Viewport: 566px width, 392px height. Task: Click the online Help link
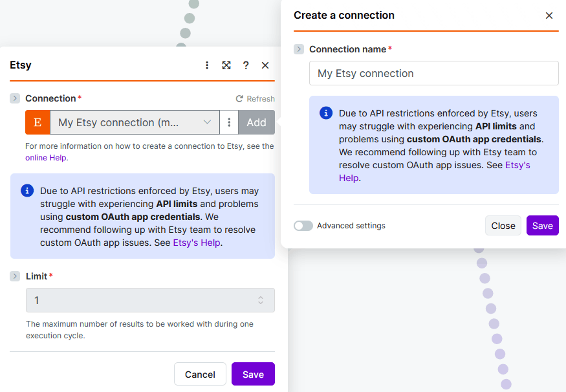(x=46, y=158)
